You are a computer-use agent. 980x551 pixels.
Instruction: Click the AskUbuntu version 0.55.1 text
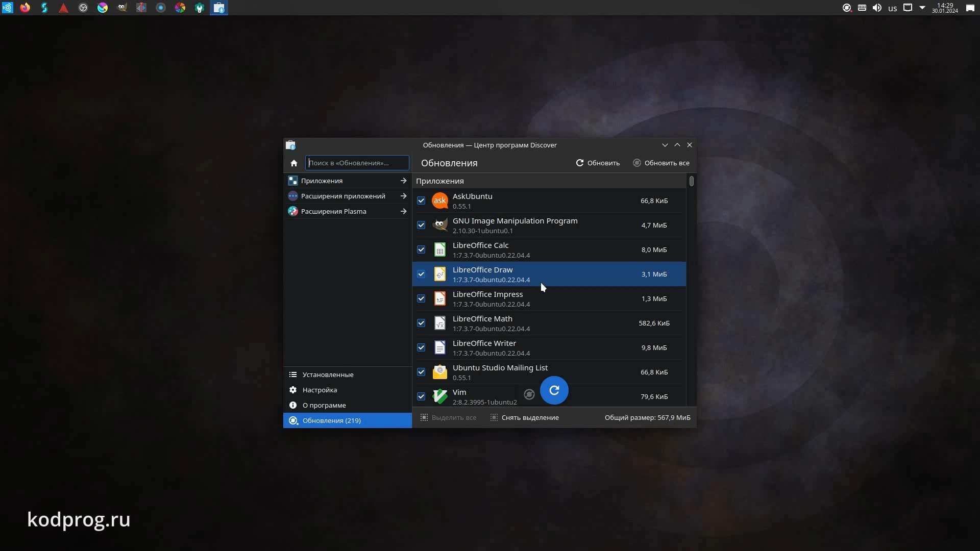pos(461,207)
